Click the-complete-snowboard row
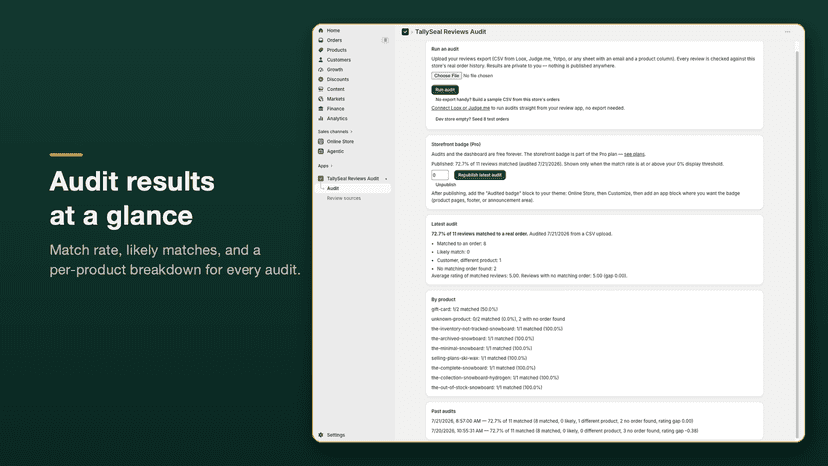The width and height of the screenshot is (828, 466). [x=483, y=368]
